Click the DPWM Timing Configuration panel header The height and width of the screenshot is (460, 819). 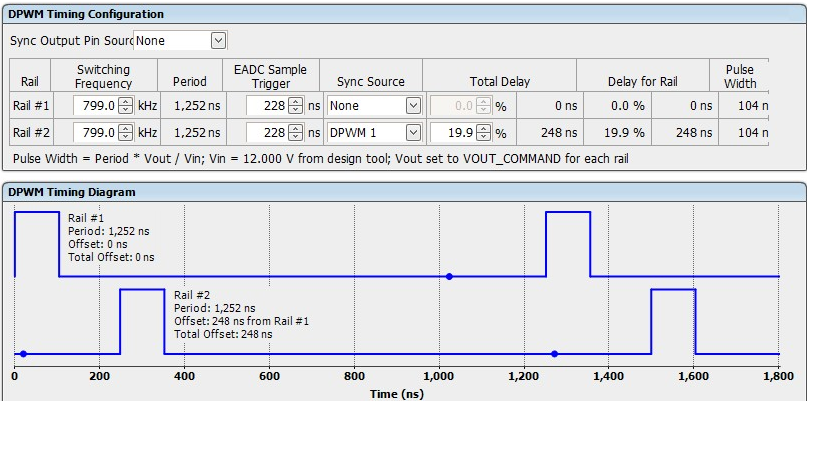pyautogui.click(x=404, y=14)
